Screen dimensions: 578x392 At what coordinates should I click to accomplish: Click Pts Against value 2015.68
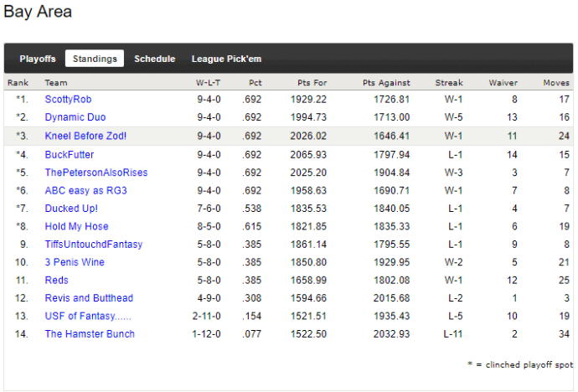(391, 298)
